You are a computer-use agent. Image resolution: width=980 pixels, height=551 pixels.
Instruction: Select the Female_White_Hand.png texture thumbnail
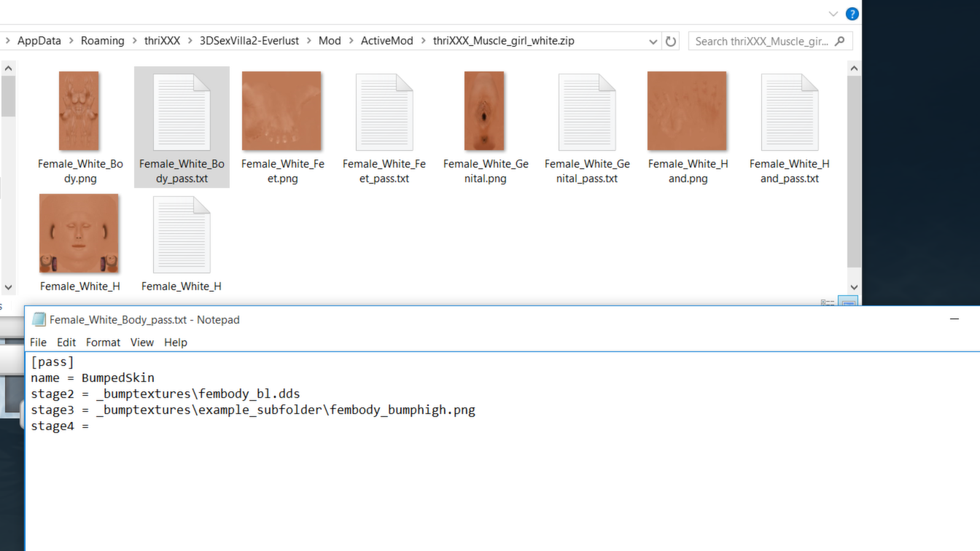(x=687, y=111)
